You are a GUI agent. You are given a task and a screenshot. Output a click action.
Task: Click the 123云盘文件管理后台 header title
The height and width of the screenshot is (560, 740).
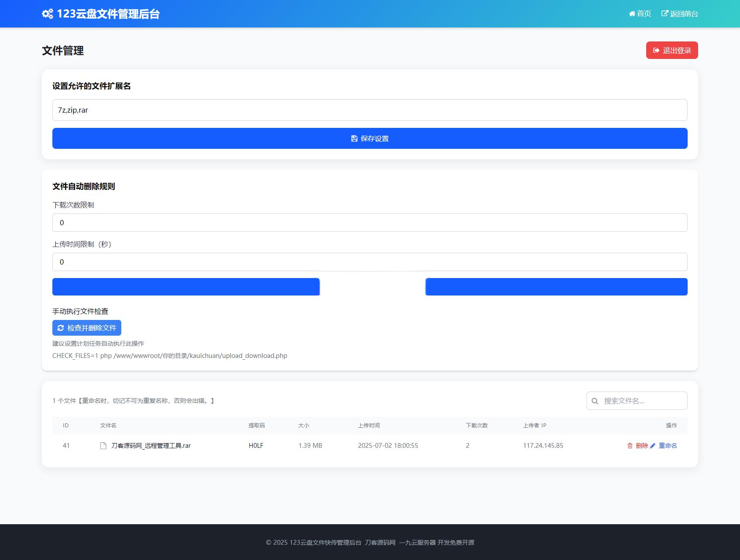tap(108, 14)
